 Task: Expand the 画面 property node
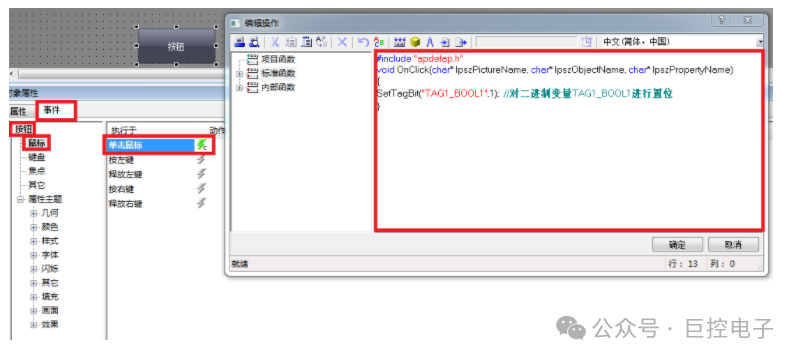click(x=34, y=311)
